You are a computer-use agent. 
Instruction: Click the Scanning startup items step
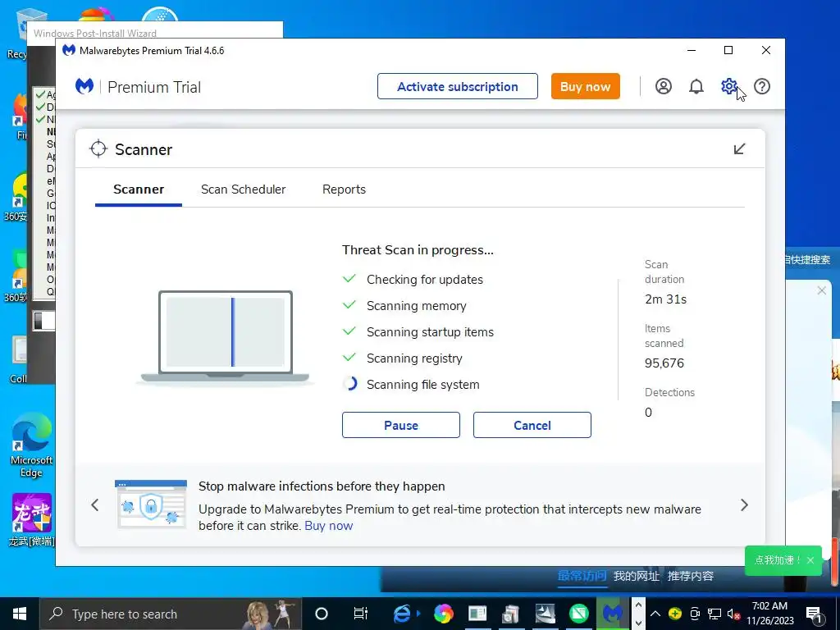tap(430, 331)
